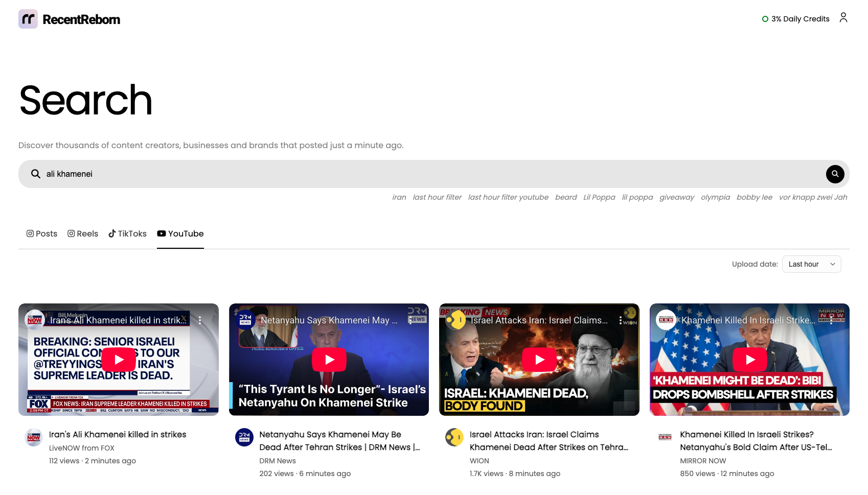The width and height of the screenshot is (868, 495).
Task: Select the lowercase 'lil poppa' suggestion
Action: pos(637,197)
